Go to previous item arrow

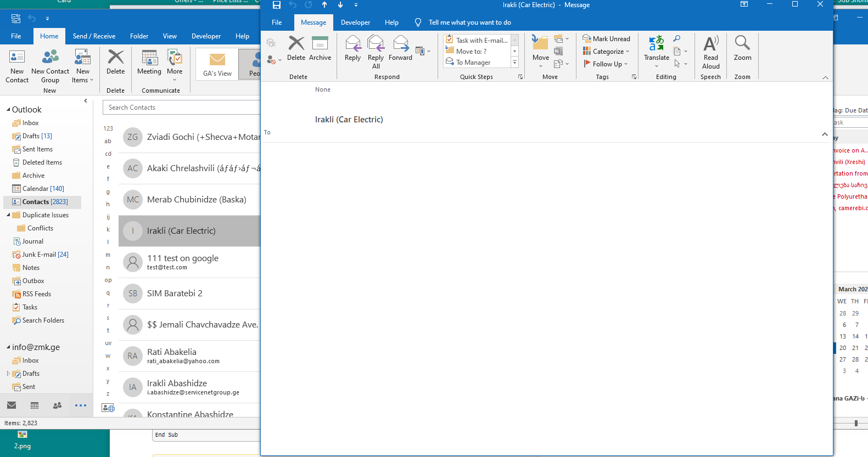pos(324,5)
